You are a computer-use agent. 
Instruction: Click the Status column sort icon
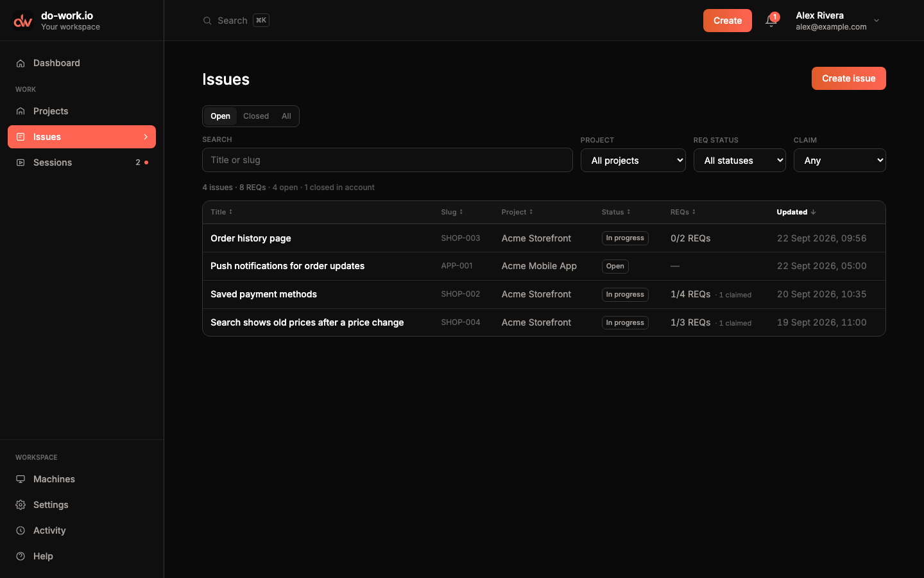[x=629, y=212]
